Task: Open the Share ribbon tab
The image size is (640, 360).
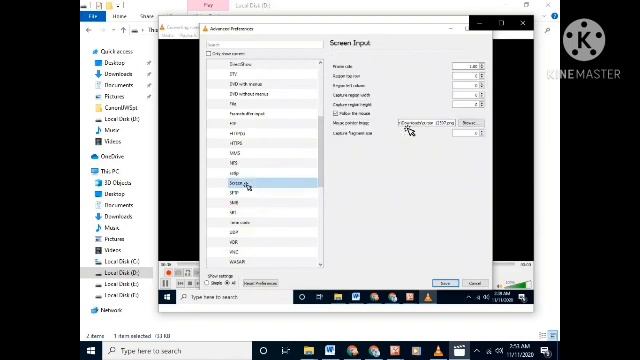Action: coord(147,16)
